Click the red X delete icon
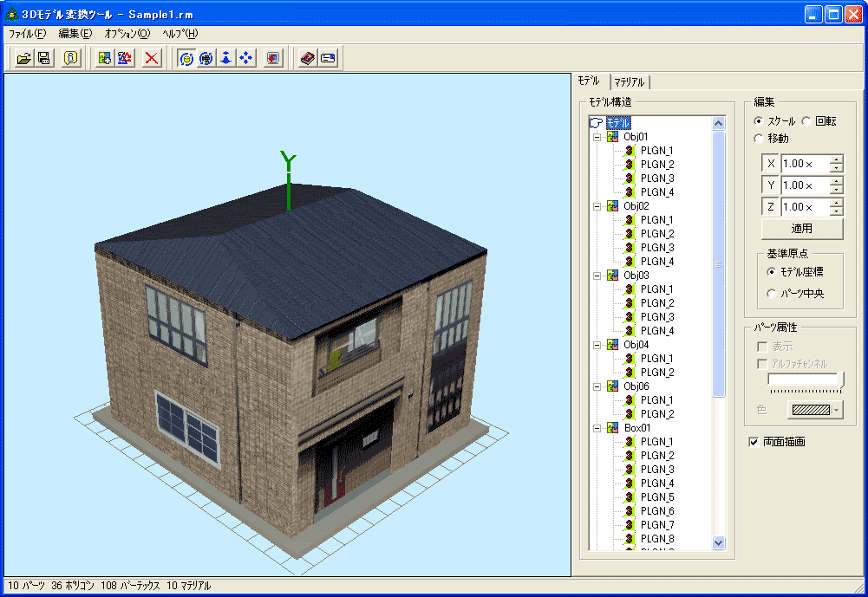The width and height of the screenshot is (868, 597). [152, 58]
